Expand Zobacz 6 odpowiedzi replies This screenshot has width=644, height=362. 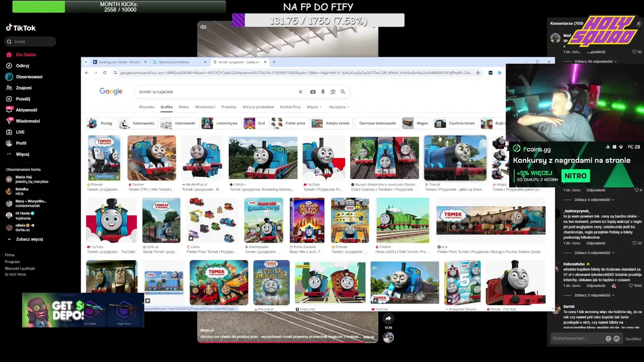pyautogui.click(x=594, y=200)
